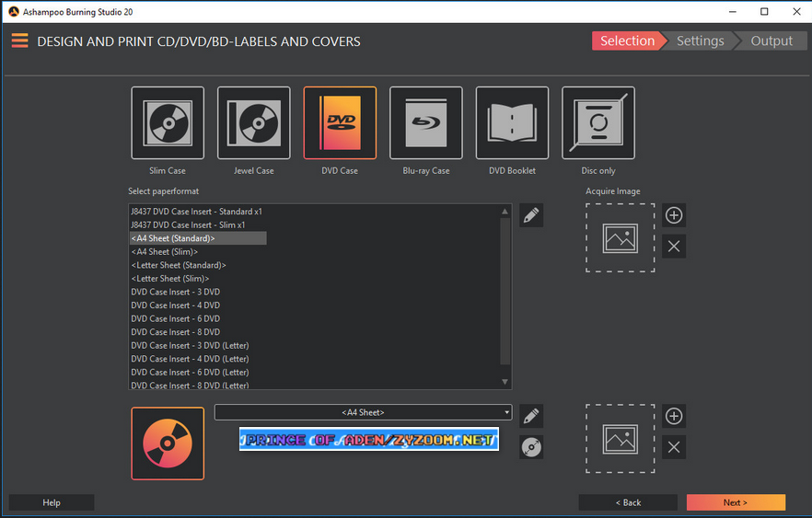Select the Disc only option
The width and height of the screenshot is (812, 518).
click(x=598, y=123)
